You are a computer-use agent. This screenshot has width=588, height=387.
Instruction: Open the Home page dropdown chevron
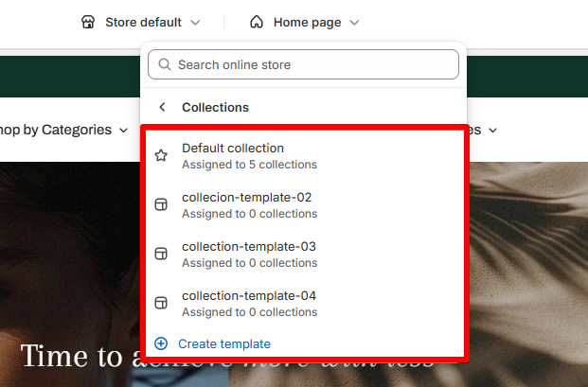tap(354, 23)
